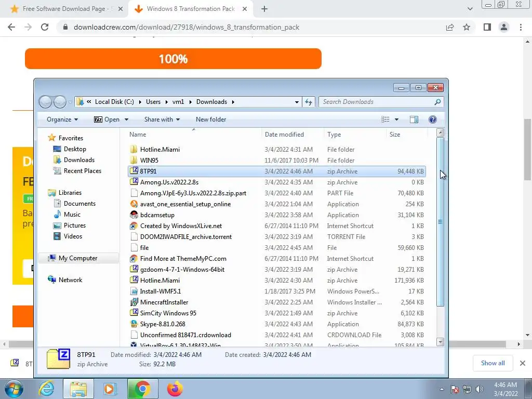Image resolution: width=532 pixels, height=399 pixels.
Task: Open the Chrome three-dot menu
Action: tap(521, 27)
